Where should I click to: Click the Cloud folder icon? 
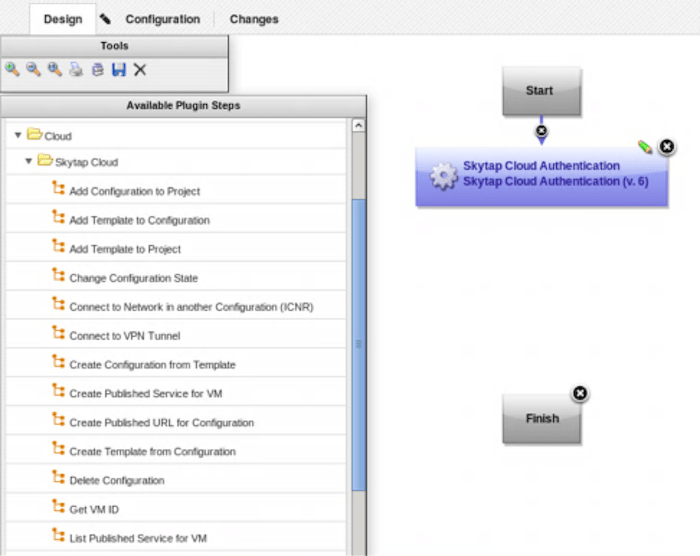(x=34, y=134)
